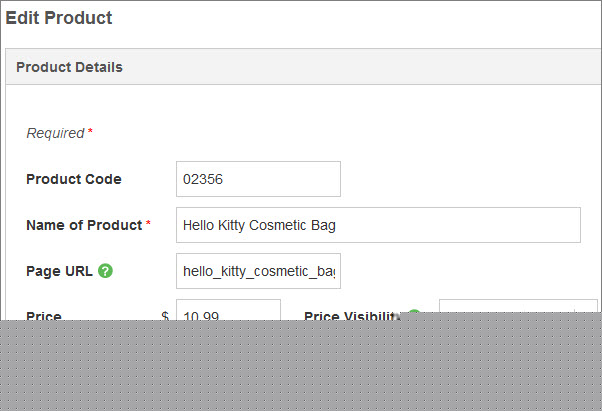This screenshot has height=411, width=602.
Task: Click the Name of Product label
Action: click(x=84, y=225)
